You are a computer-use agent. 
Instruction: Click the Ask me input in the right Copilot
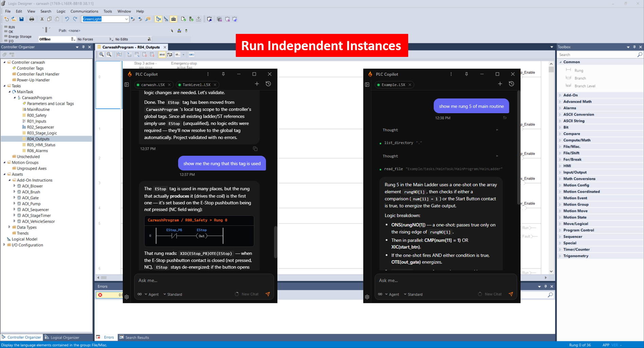pyautogui.click(x=446, y=280)
